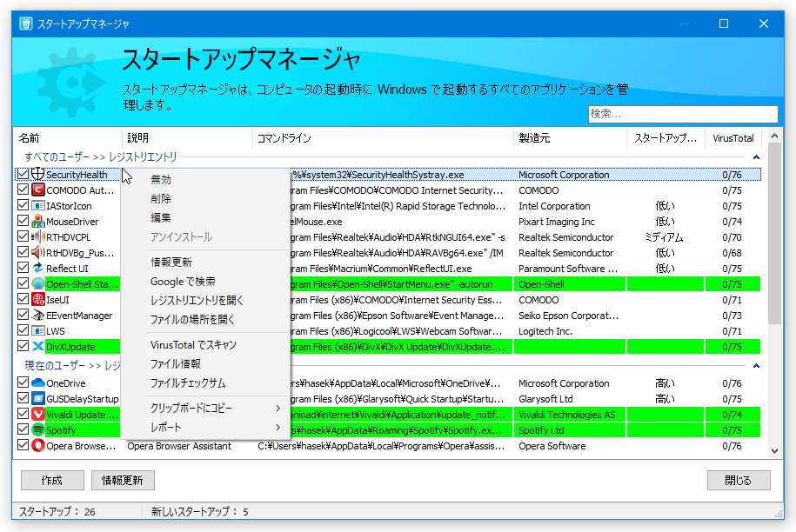Sort by the 名前 column header

(x=68, y=138)
